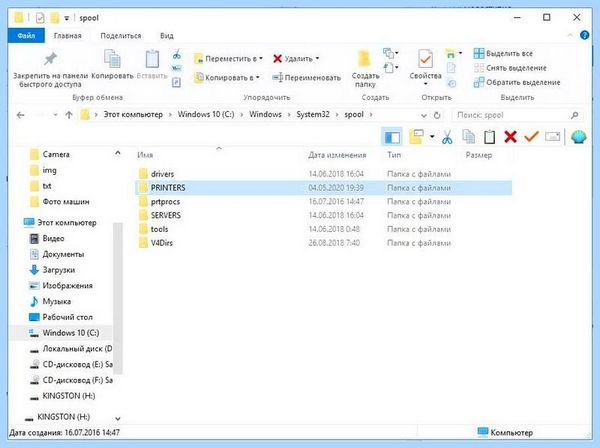Open Quick Access Toolbar customize dropdown
The height and width of the screenshot is (448, 600).
point(66,18)
